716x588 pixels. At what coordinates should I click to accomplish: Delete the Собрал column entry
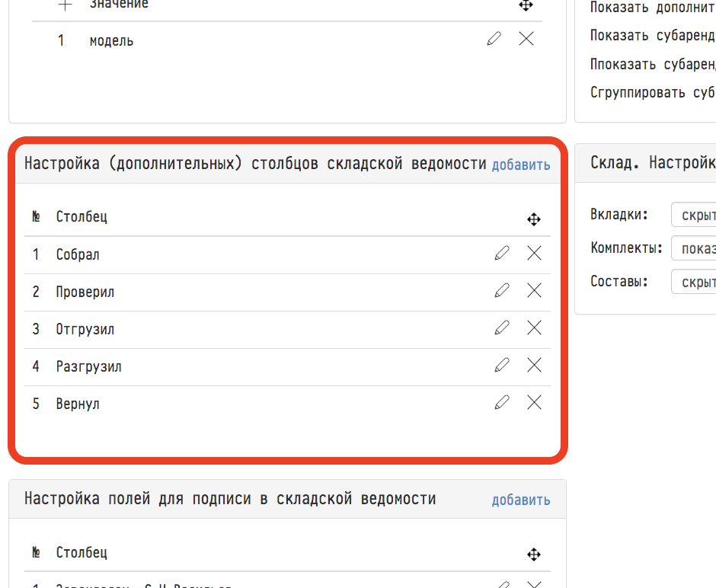(535, 254)
